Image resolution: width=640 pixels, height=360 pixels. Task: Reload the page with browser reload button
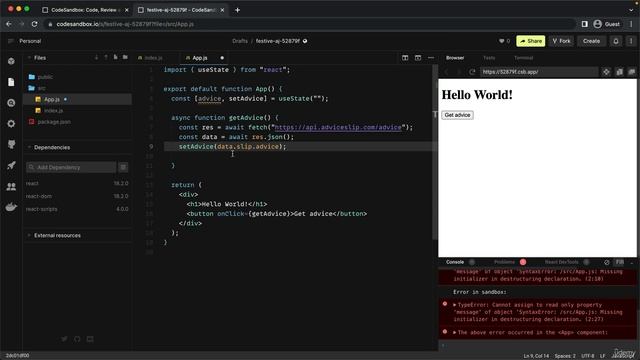[x=35, y=24]
